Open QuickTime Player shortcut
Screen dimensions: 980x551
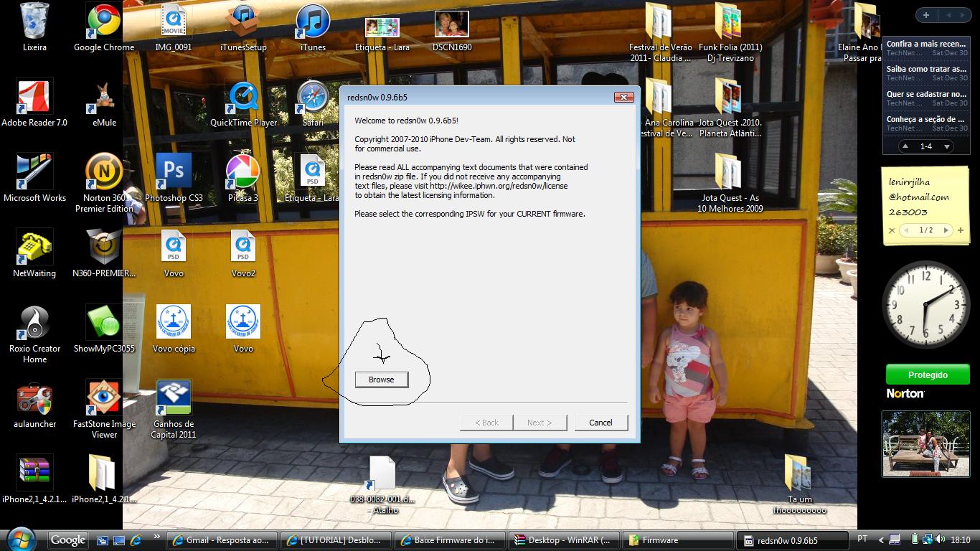(243, 103)
